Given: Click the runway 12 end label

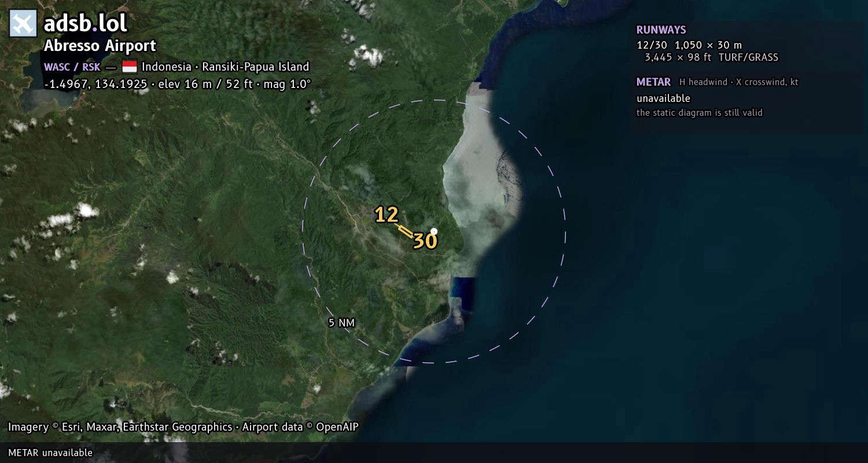Looking at the screenshot, I should pos(387,215).
